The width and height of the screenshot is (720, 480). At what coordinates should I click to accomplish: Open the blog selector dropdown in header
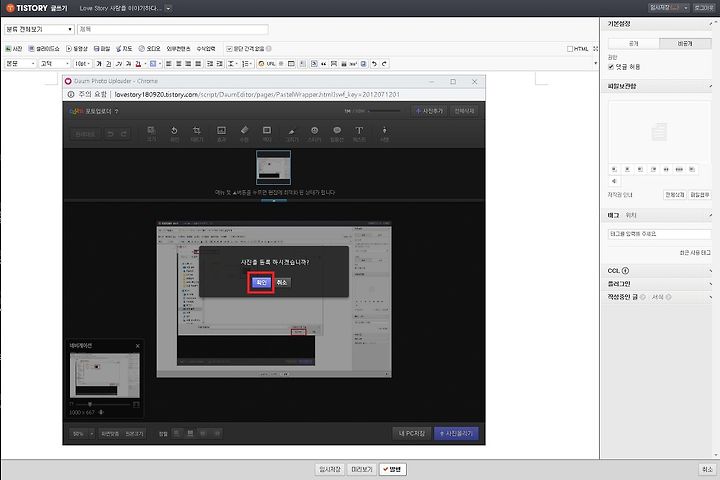168,8
